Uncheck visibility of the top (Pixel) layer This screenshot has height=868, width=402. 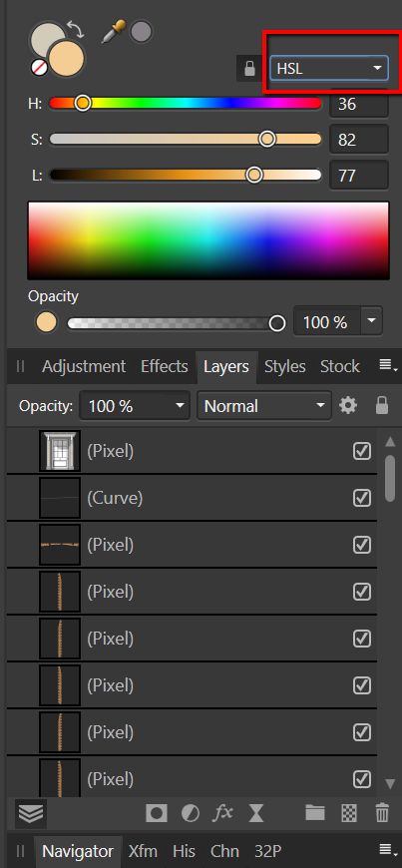point(362,451)
